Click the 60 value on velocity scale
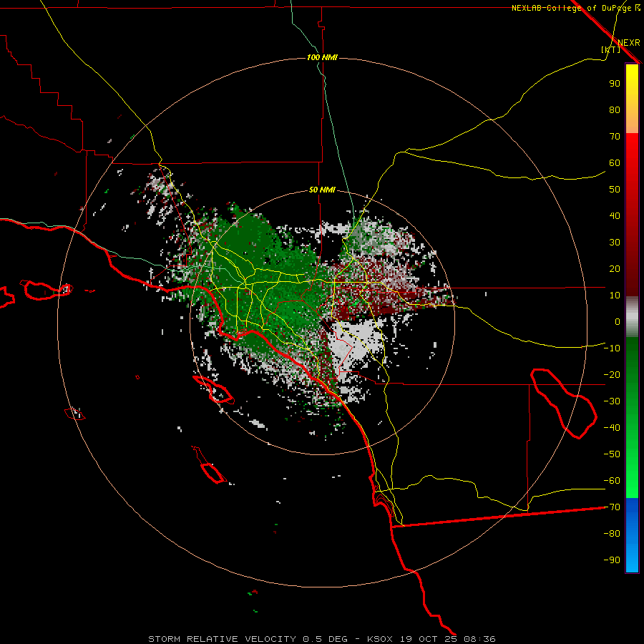This screenshot has width=644, height=644. (615, 162)
